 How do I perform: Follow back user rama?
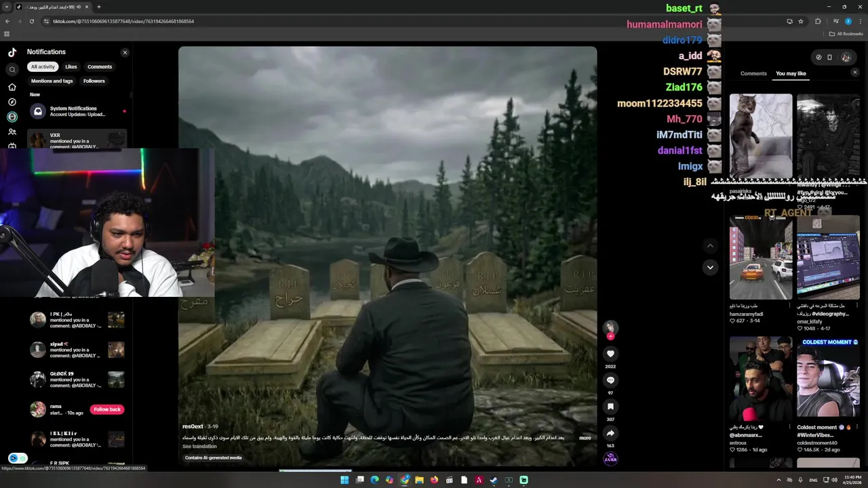click(107, 409)
